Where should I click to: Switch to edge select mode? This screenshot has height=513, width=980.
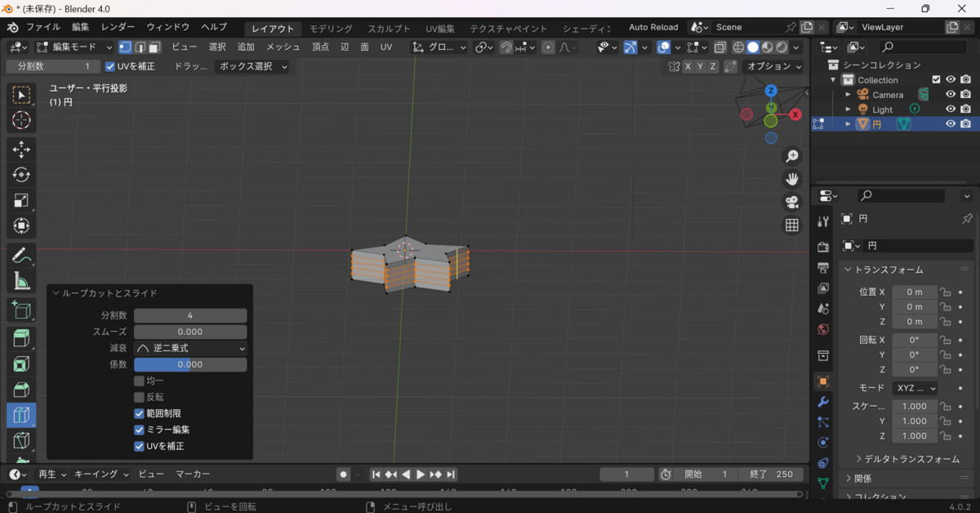click(140, 47)
